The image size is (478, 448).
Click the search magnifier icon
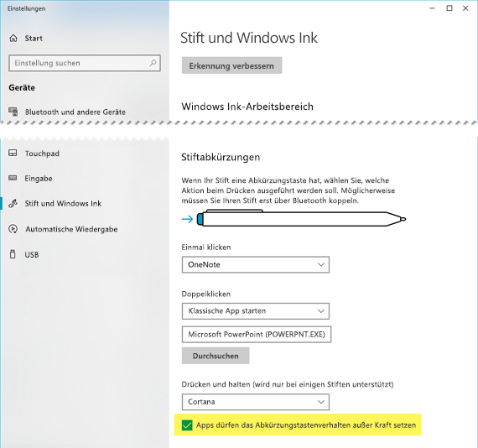pos(153,63)
